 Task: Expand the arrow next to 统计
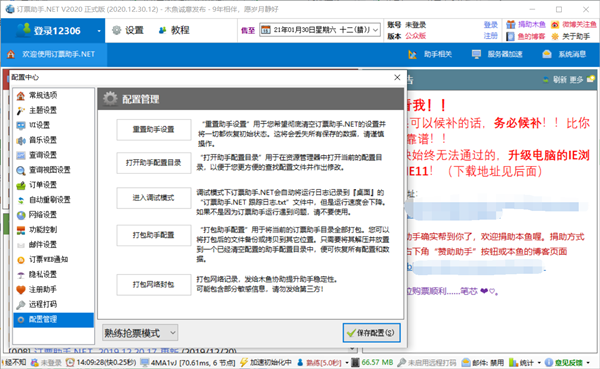[539, 362]
